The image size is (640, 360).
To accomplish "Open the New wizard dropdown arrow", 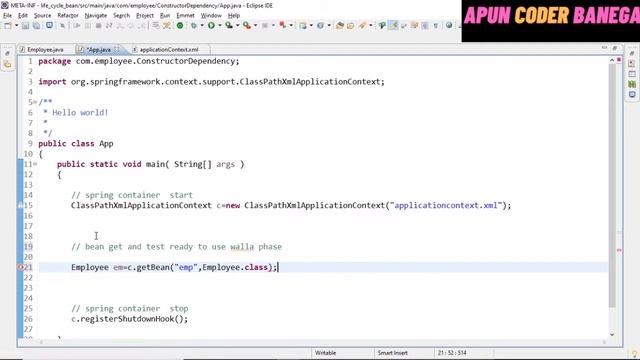I will pyautogui.click(x=17, y=25).
